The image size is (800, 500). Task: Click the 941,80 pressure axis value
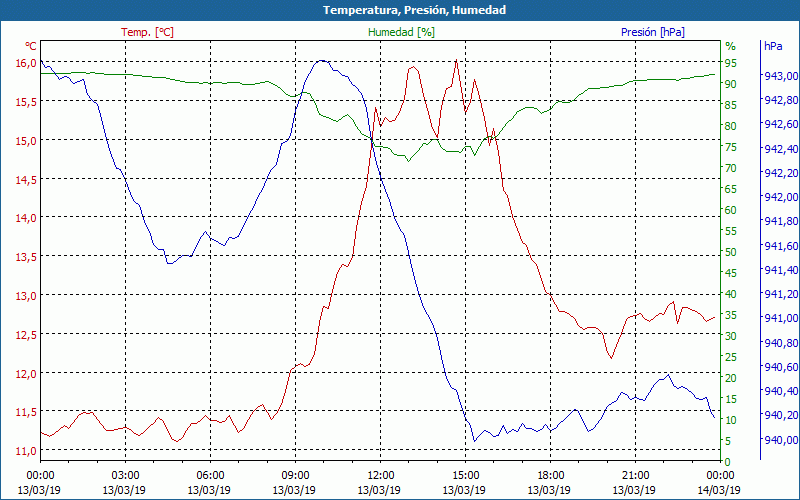point(781,221)
